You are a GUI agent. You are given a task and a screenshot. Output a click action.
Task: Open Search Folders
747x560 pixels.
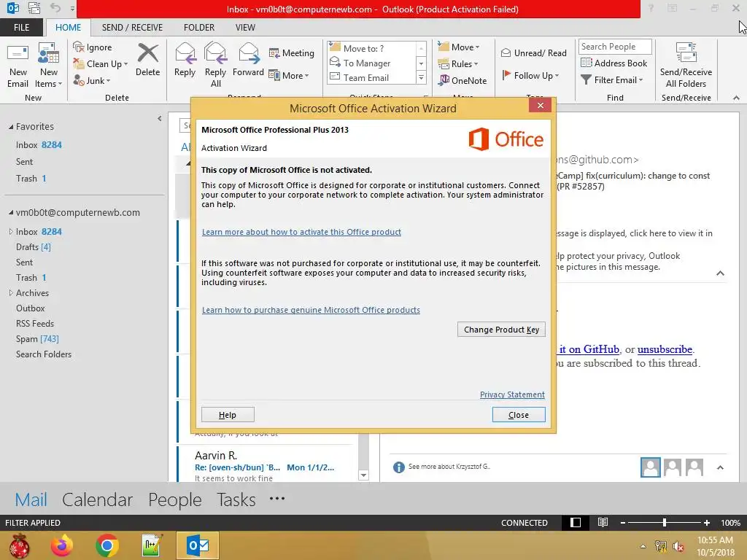click(x=44, y=354)
